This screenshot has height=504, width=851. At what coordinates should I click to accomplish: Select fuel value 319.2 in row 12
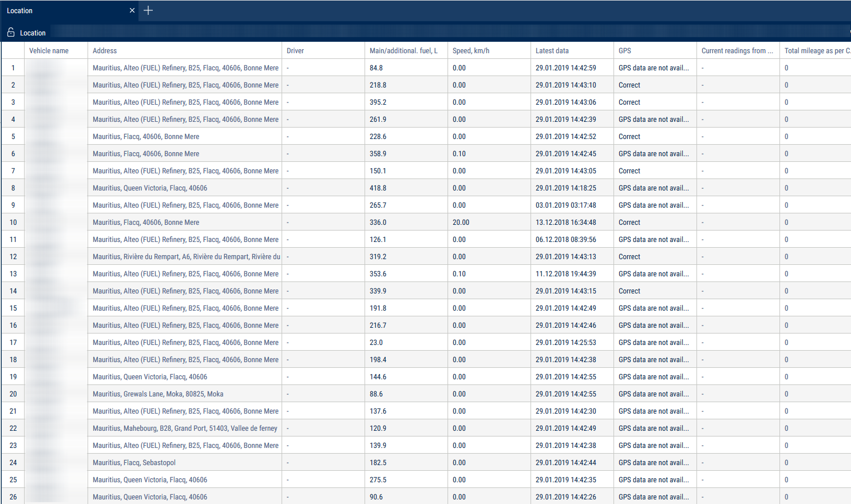tap(378, 257)
